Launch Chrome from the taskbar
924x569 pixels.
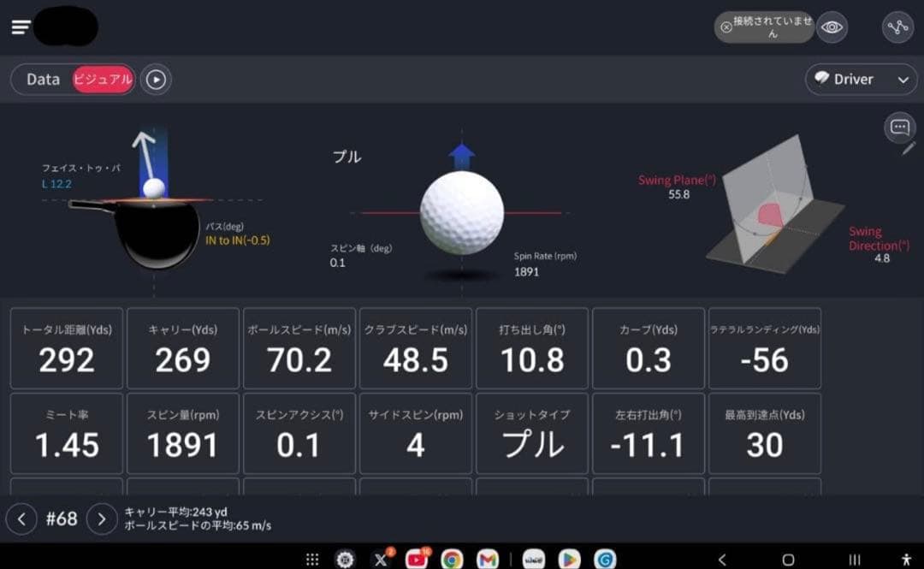click(452, 559)
